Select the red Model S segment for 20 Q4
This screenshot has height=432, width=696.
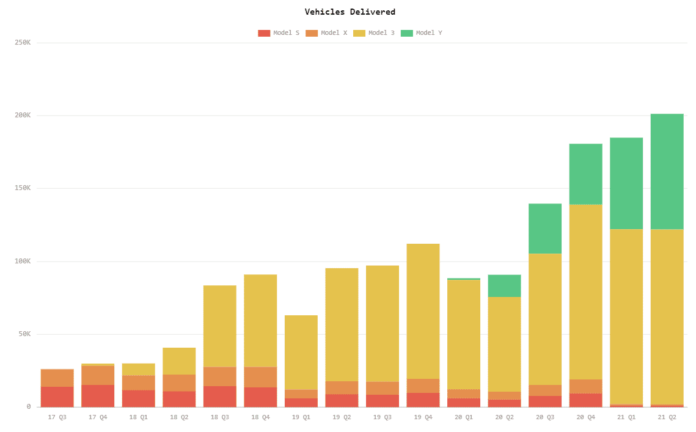tap(585, 400)
